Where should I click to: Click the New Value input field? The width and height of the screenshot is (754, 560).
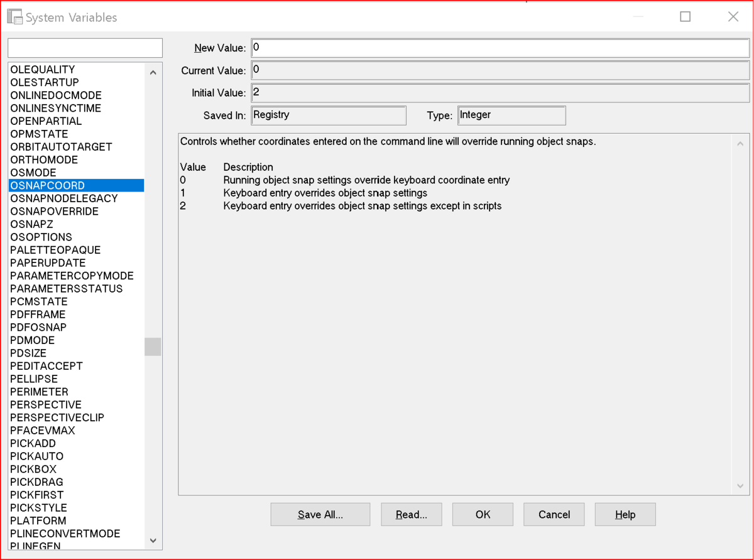pos(500,48)
